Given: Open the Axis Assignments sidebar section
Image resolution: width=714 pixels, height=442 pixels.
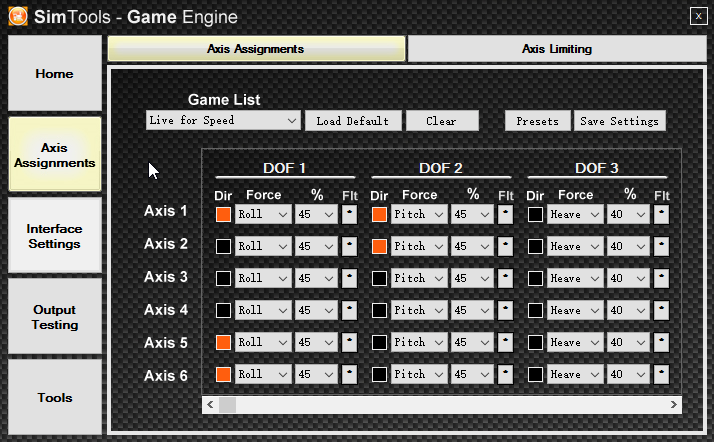Looking at the screenshot, I should (x=55, y=154).
